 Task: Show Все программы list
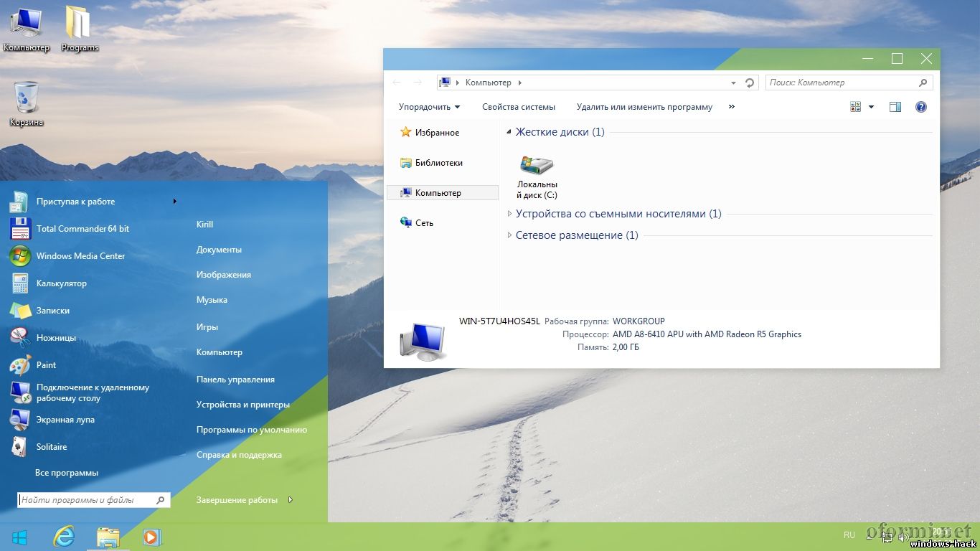67,473
